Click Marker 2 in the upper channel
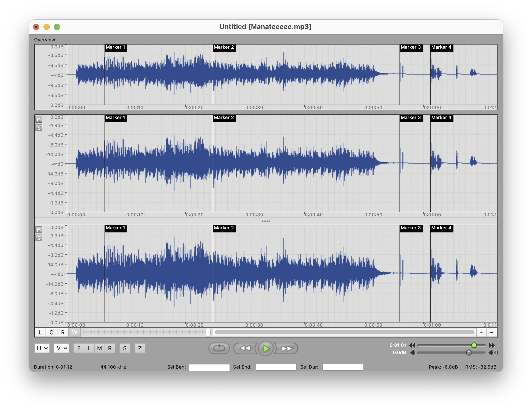The width and height of the screenshot is (532, 410). click(224, 118)
